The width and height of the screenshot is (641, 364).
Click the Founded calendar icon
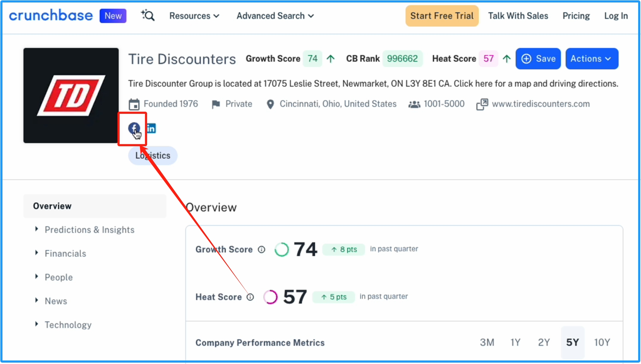134,104
